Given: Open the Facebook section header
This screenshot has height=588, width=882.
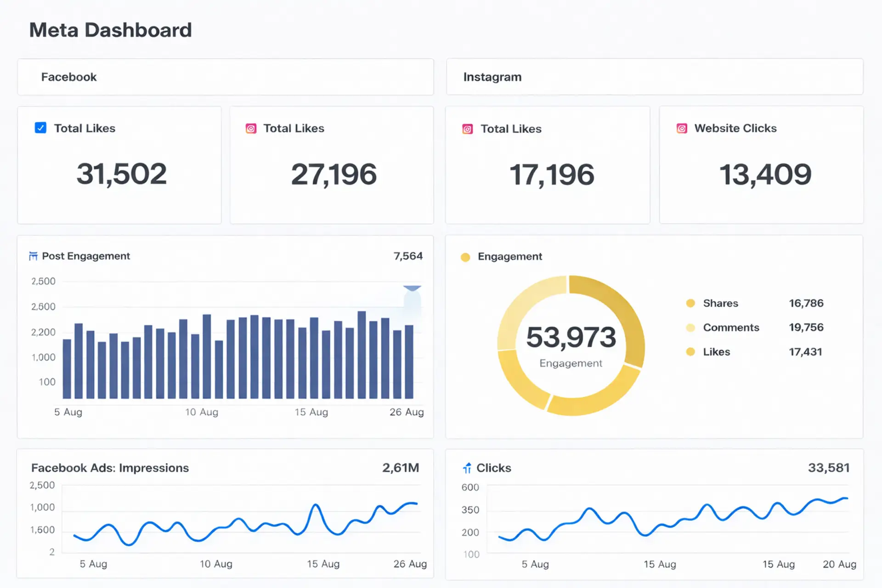Looking at the screenshot, I should click(226, 77).
